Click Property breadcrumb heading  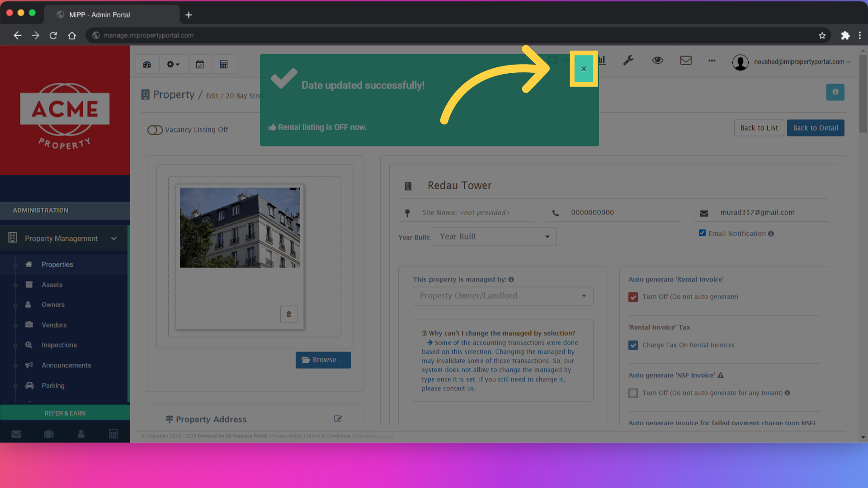pos(174,94)
